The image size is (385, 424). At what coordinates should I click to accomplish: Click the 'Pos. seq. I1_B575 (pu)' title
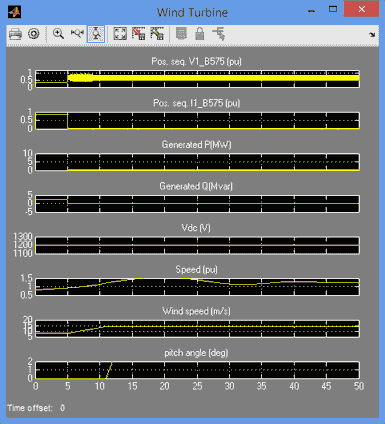[x=196, y=103]
